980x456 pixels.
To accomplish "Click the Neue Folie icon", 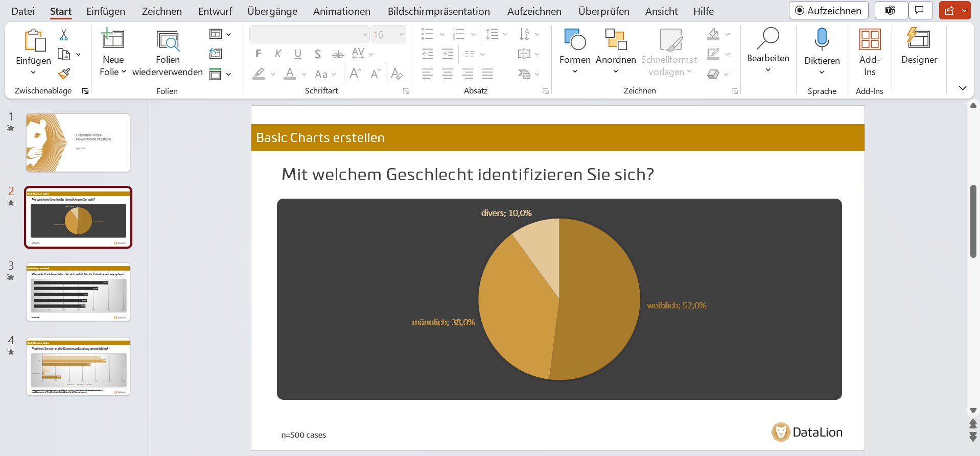I will 113,39.
